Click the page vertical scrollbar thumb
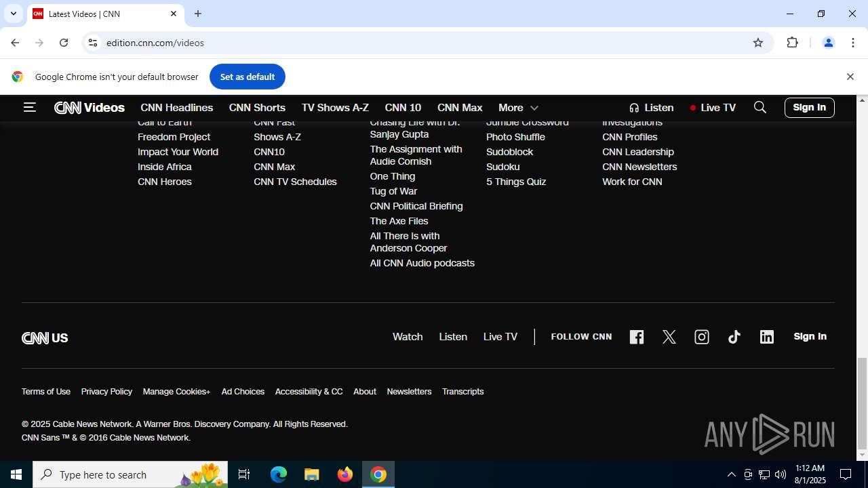Viewport: 868px width, 488px height. click(x=862, y=403)
